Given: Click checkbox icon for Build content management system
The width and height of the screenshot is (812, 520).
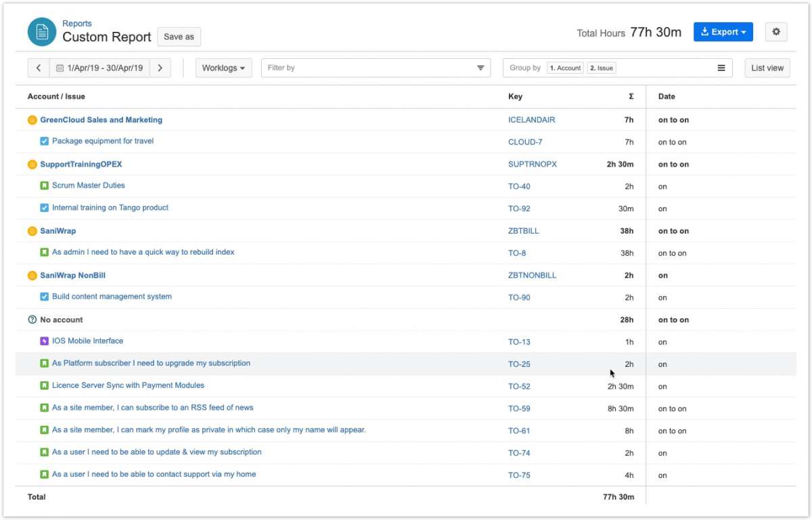Looking at the screenshot, I should [x=44, y=297].
